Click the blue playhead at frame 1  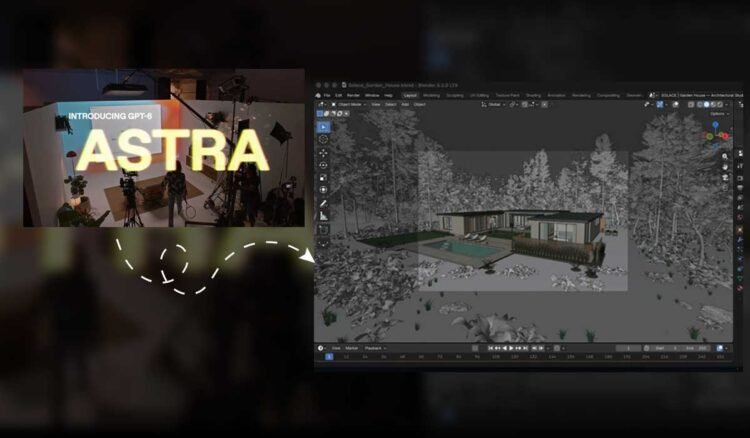(x=329, y=357)
